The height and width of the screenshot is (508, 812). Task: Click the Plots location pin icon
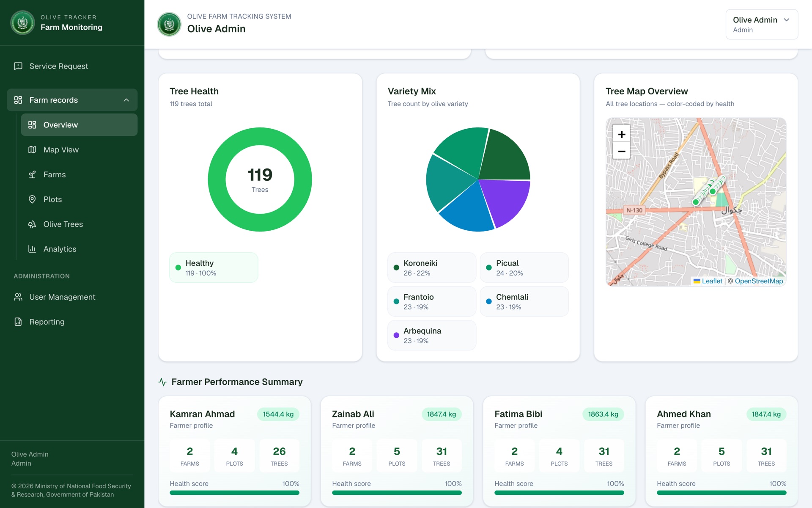pyautogui.click(x=32, y=199)
